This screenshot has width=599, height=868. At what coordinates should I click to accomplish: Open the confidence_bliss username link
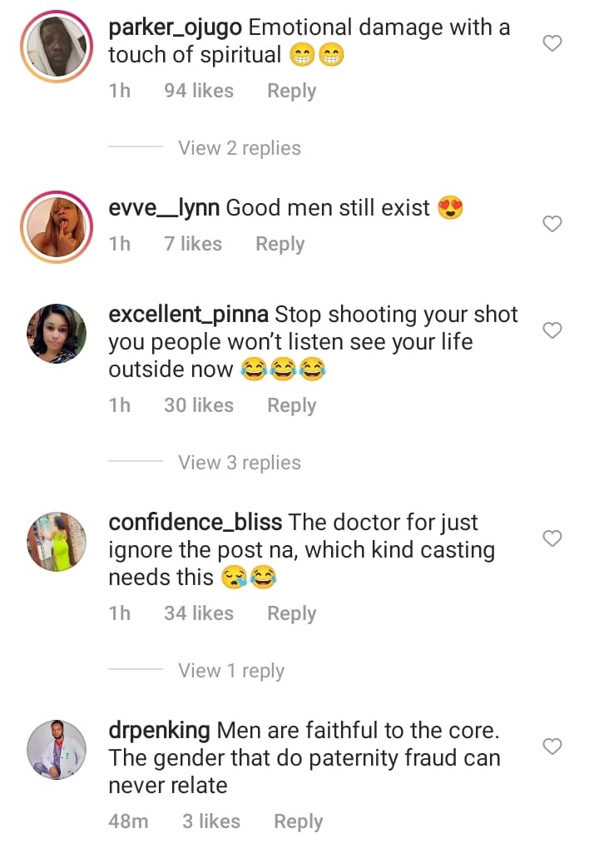196,523
